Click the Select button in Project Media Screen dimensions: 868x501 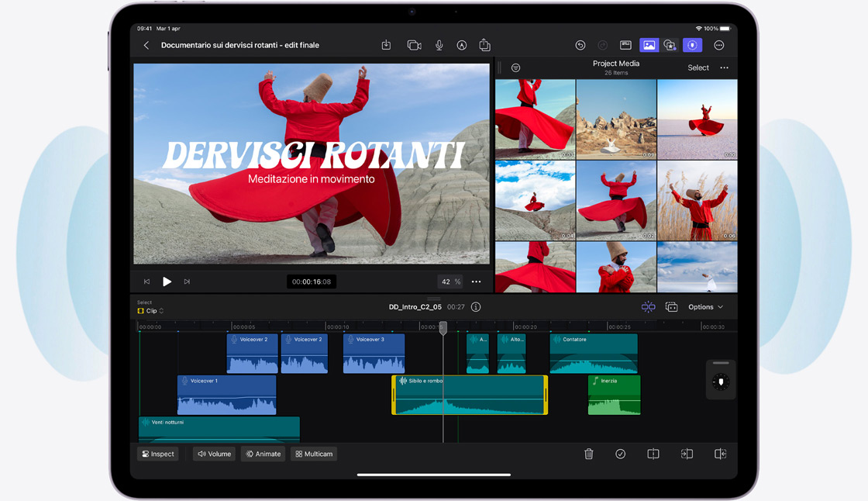point(697,67)
